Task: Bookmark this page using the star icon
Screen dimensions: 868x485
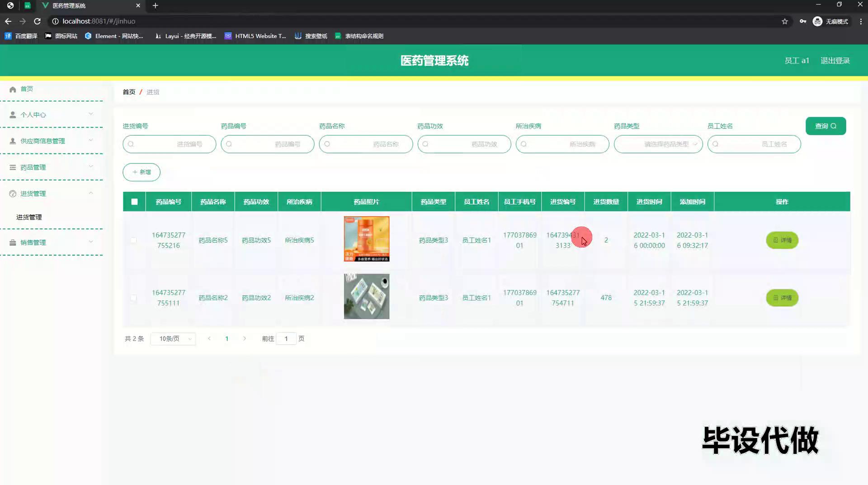Action: click(785, 21)
